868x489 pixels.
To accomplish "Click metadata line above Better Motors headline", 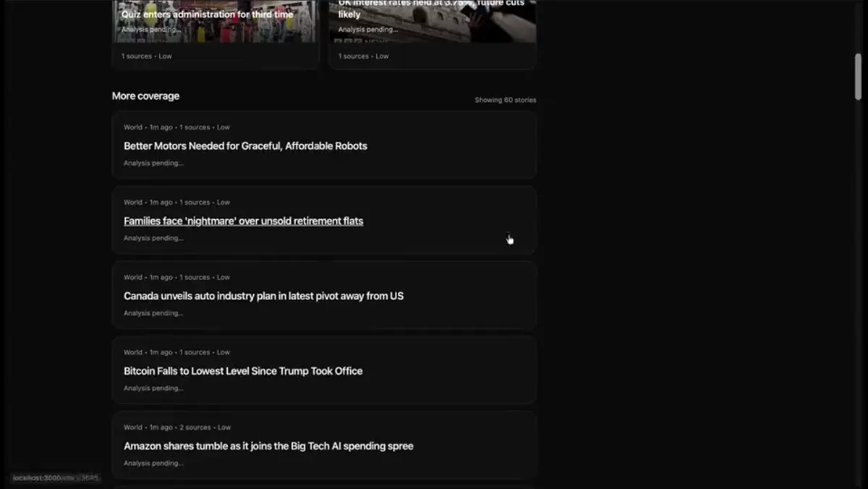I will [x=176, y=127].
